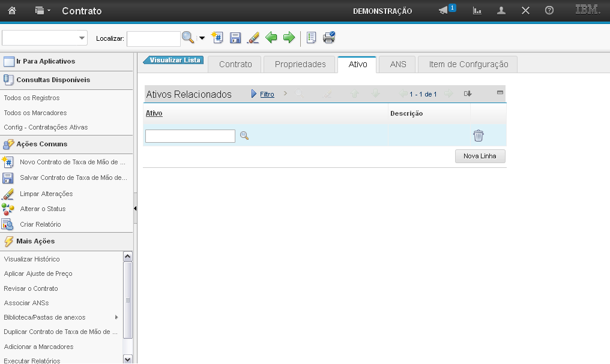Collapse the Ativos Relacionados table

pyautogui.click(x=500, y=93)
